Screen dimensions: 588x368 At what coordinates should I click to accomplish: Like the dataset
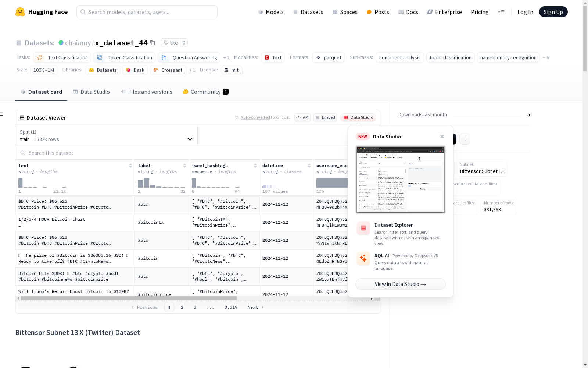point(171,43)
